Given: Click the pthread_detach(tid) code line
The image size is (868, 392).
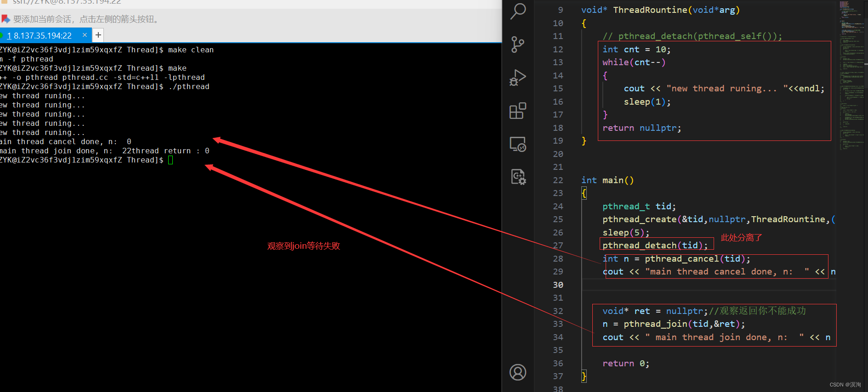Looking at the screenshot, I should (655, 245).
